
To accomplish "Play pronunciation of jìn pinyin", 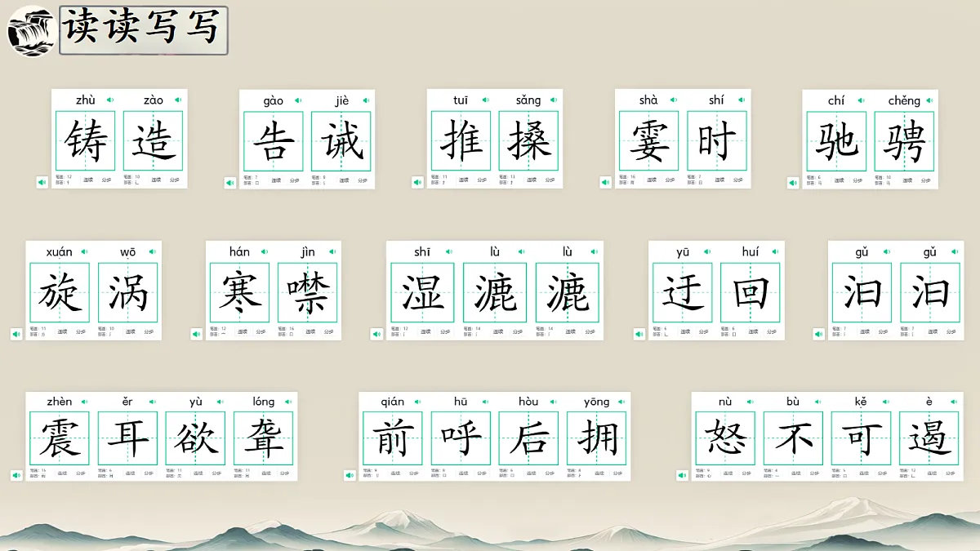I will coord(332,251).
